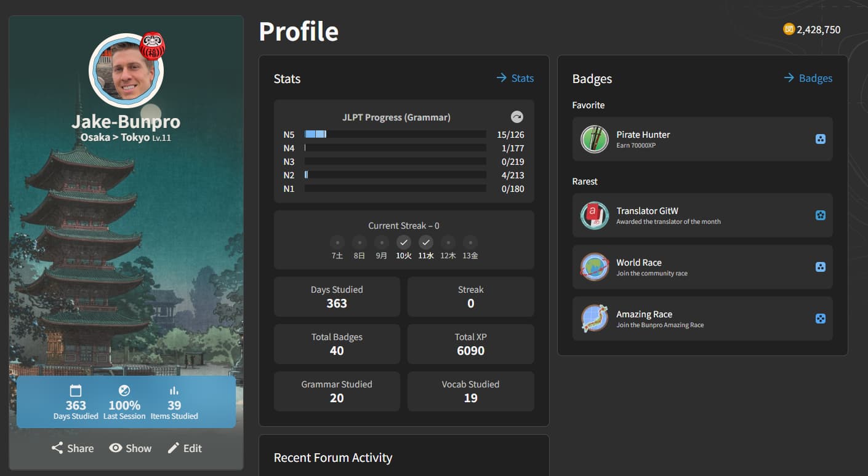Click the Amazing Race badge icon
This screenshot has height=476, width=868.
tap(595, 319)
